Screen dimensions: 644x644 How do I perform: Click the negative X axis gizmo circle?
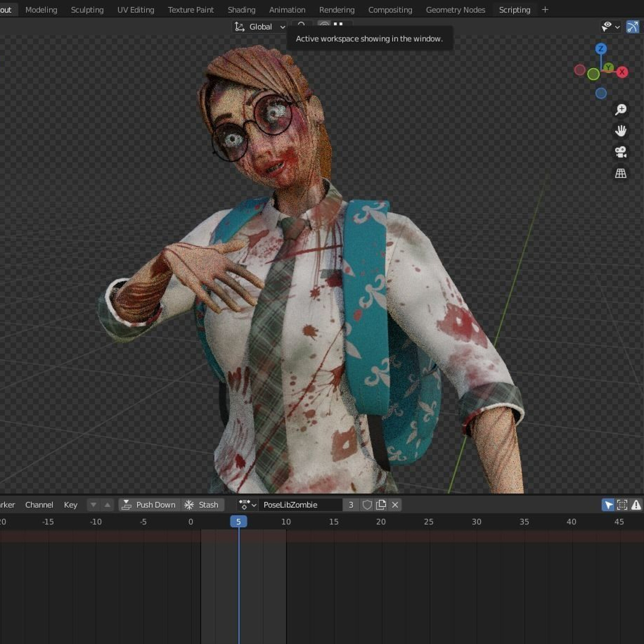tap(580, 70)
